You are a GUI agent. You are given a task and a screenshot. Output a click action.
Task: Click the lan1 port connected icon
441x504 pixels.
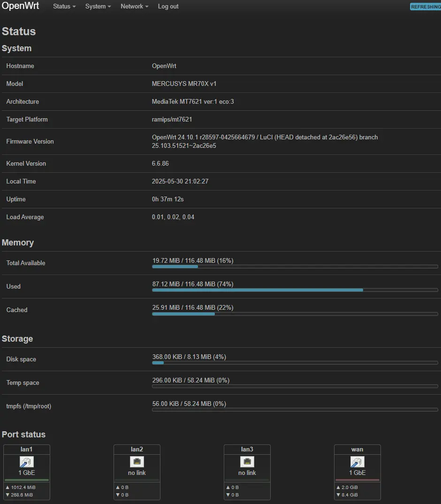[27, 462]
